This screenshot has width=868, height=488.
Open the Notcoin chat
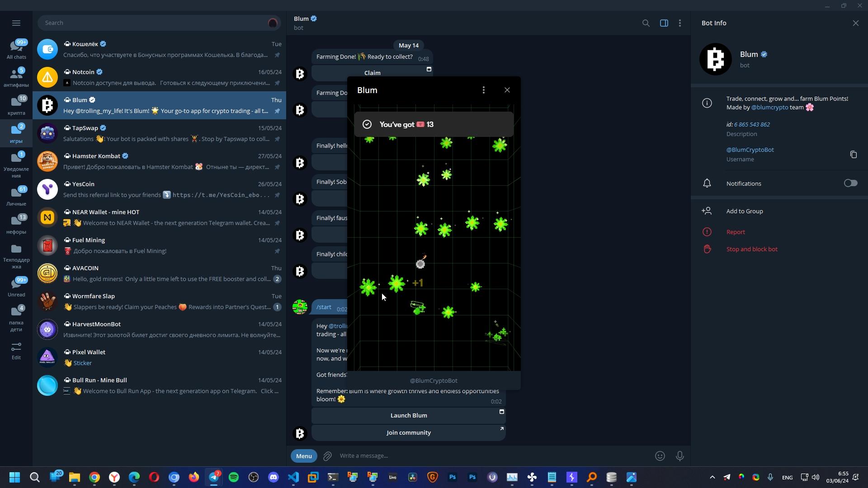[x=159, y=77]
